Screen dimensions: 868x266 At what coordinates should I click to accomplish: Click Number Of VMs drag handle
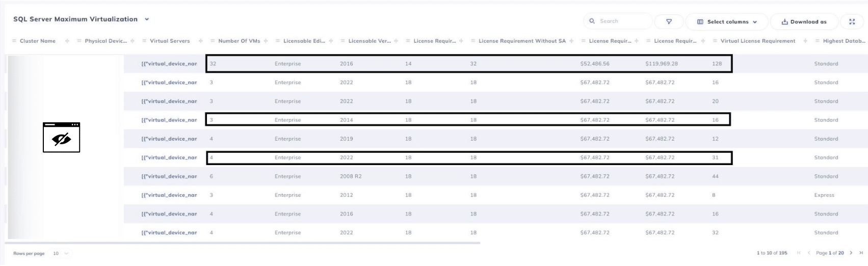pyautogui.click(x=213, y=41)
